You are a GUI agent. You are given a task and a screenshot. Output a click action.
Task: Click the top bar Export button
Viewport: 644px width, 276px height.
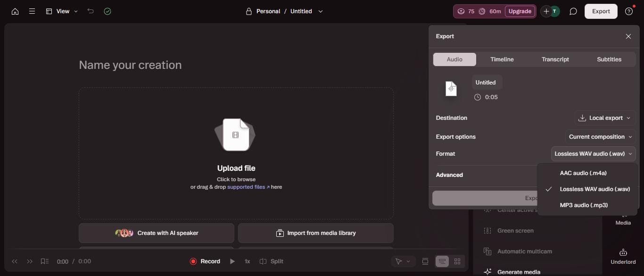[601, 11]
